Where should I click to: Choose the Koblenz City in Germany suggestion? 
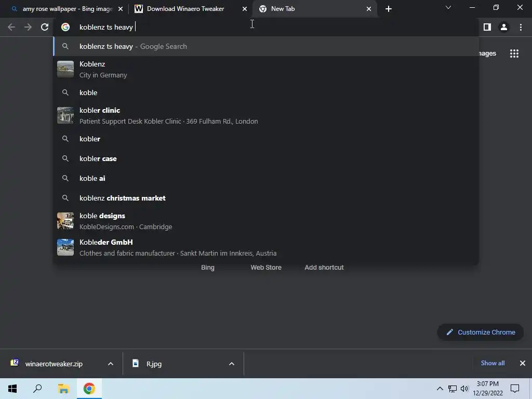pos(266,70)
